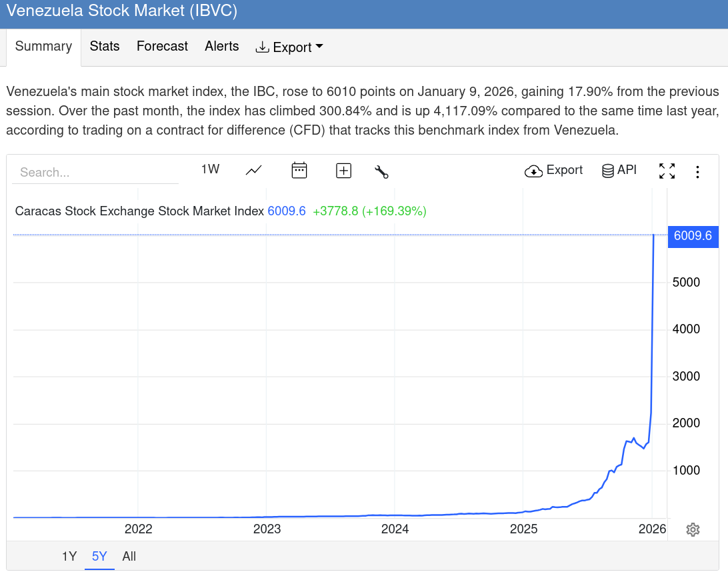Screen dimensions: 728x574
Task: Focus the chart Search input field
Action: pyautogui.click(x=95, y=172)
